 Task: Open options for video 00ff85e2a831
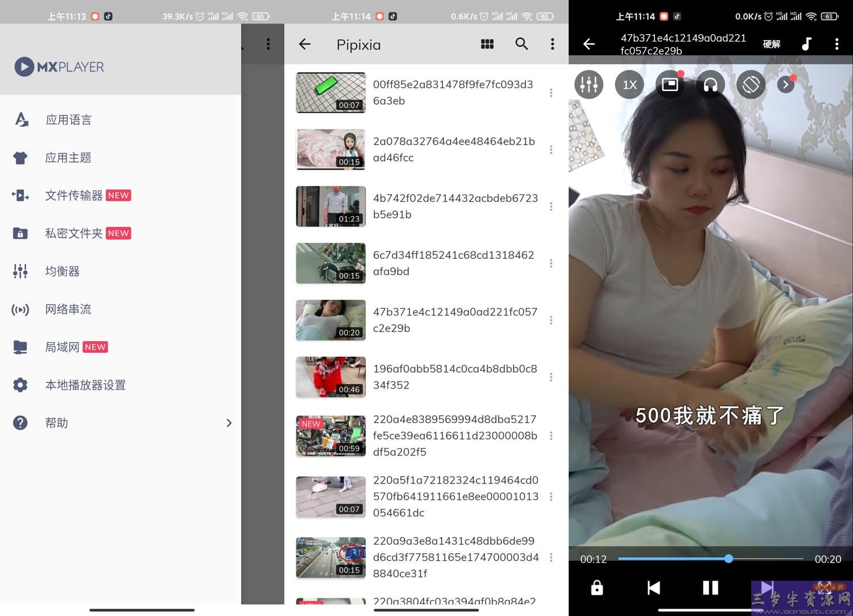click(551, 93)
